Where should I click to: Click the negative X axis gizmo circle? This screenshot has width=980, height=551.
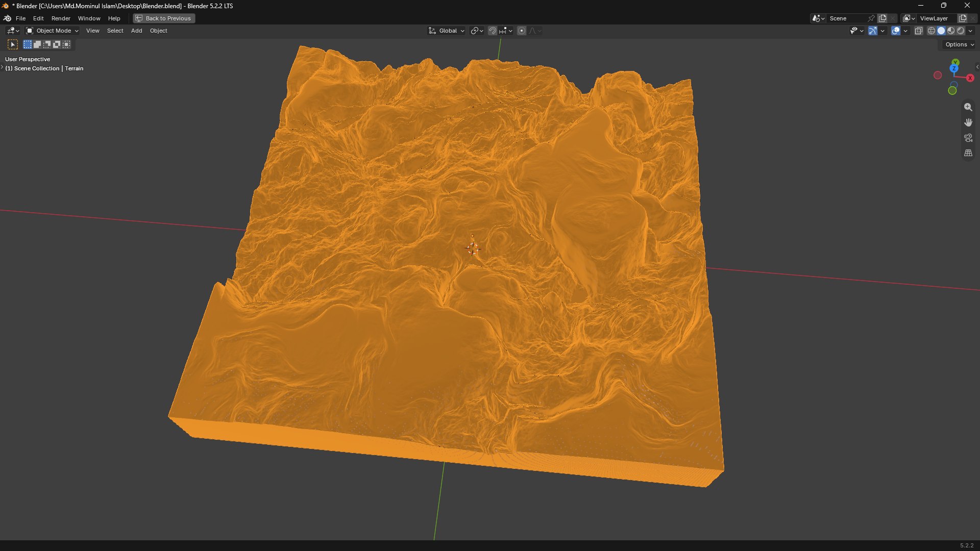(x=938, y=76)
